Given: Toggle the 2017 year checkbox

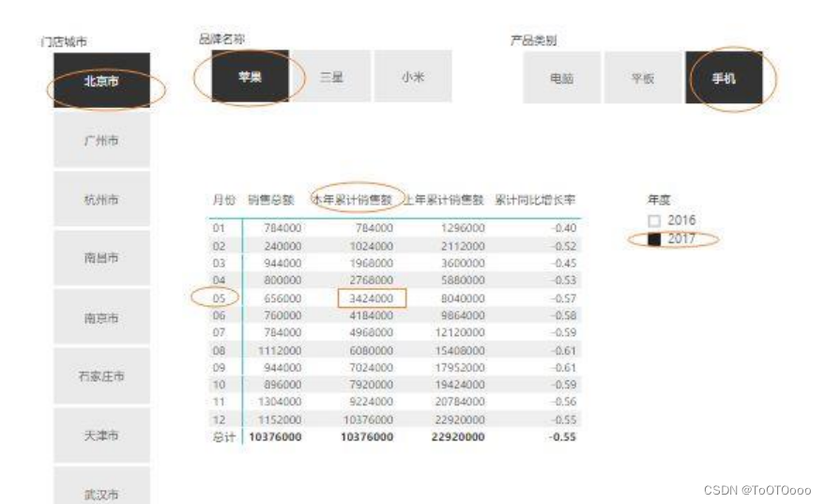Looking at the screenshot, I should pyautogui.click(x=654, y=239).
